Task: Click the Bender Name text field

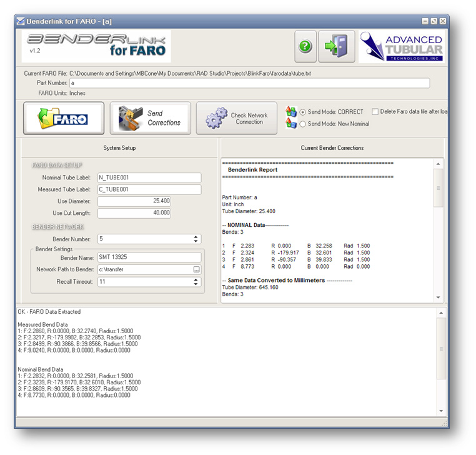Action: 149,257
